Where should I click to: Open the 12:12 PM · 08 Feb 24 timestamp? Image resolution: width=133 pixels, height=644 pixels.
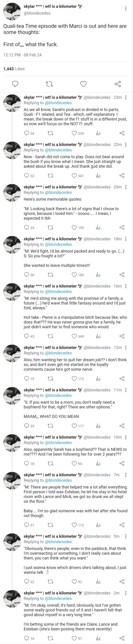tap(22, 55)
